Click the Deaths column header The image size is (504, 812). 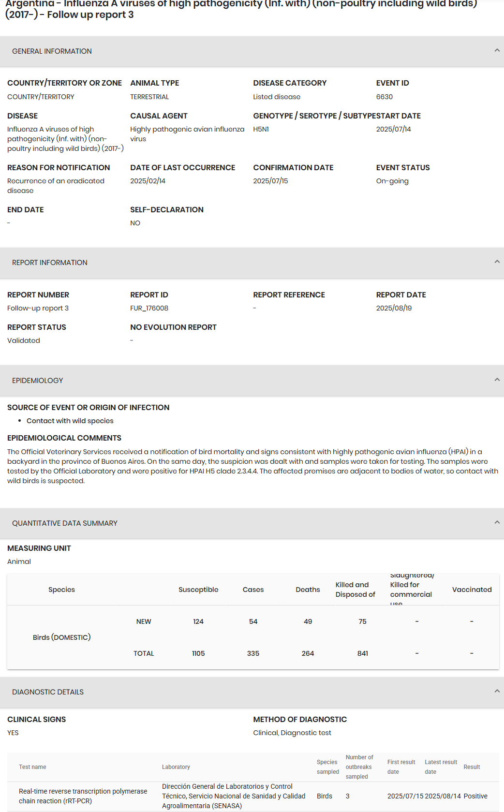coord(308,590)
